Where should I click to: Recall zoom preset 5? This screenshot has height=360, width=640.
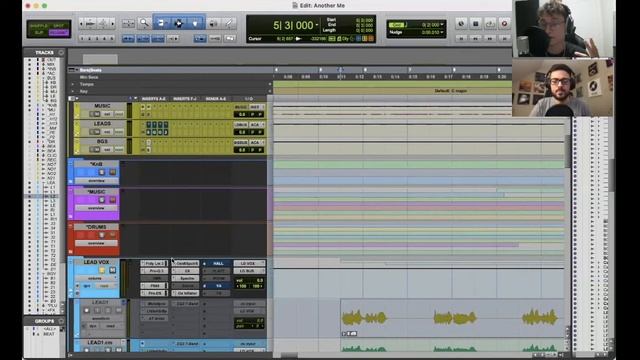click(x=112, y=38)
